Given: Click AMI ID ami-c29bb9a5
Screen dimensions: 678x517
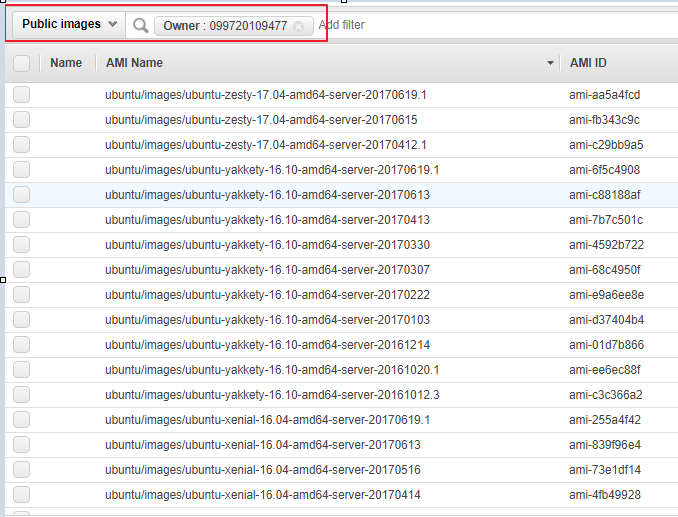Looking at the screenshot, I should click(606, 145).
